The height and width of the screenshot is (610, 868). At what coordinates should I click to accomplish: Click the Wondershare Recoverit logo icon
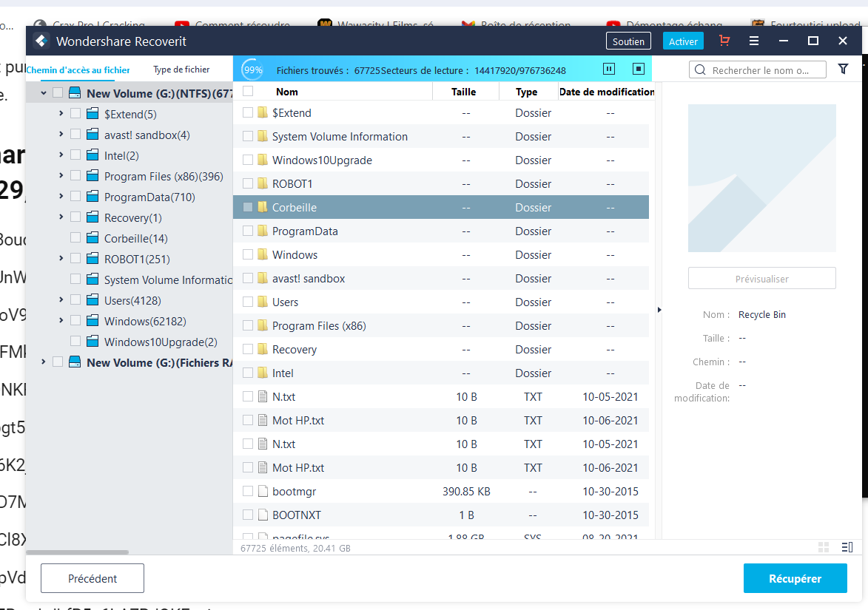(x=41, y=41)
